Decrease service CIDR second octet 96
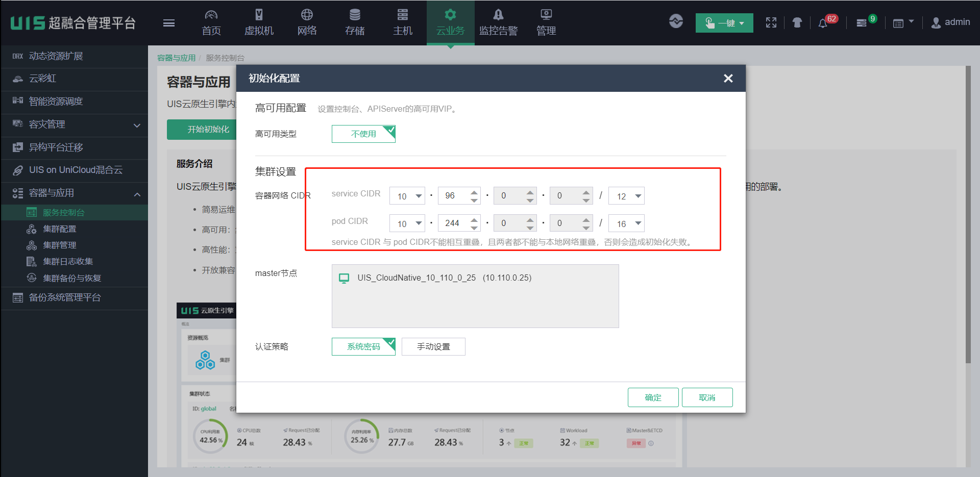The image size is (980, 477). point(474,200)
